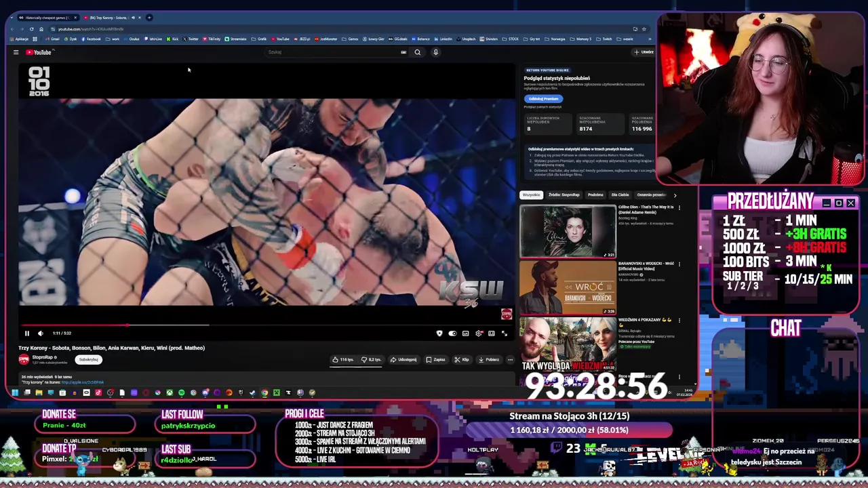
Task: Seek on the video progress bar
Action: coord(267,325)
